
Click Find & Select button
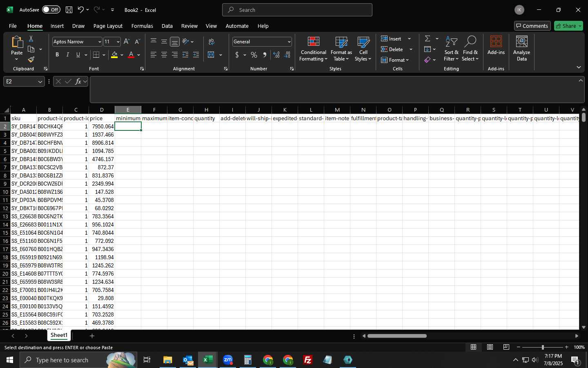point(470,49)
